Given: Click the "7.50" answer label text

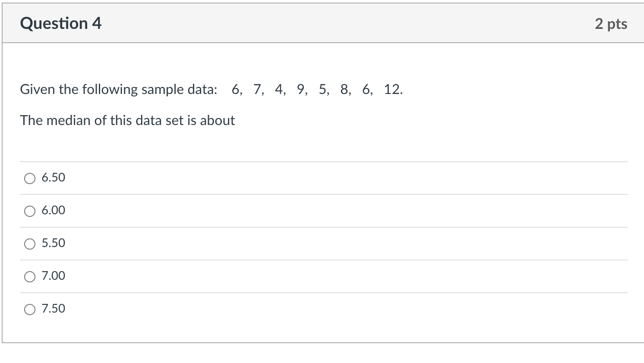Looking at the screenshot, I should (x=54, y=309).
